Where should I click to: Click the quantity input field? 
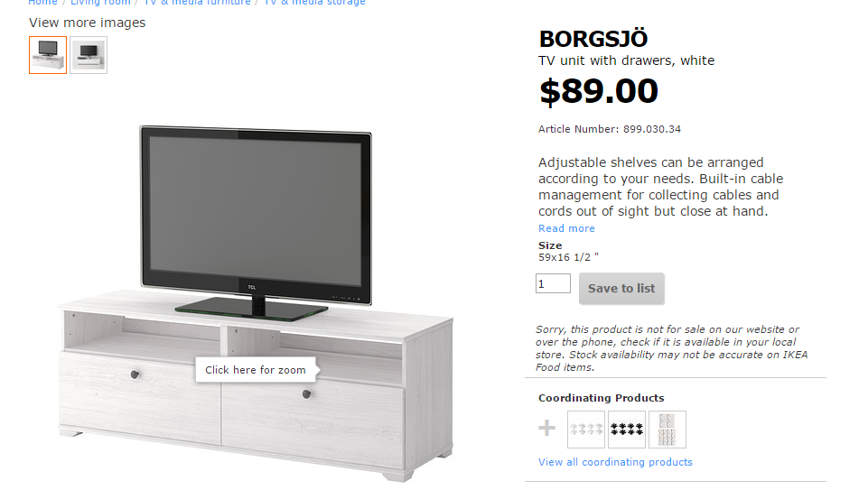[553, 283]
